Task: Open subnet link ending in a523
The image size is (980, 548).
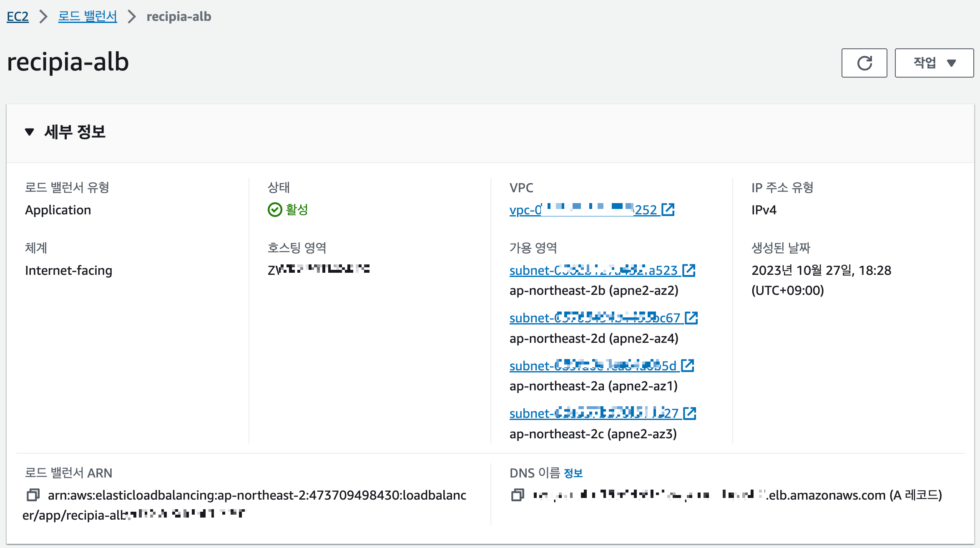Action: coord(593,270)
